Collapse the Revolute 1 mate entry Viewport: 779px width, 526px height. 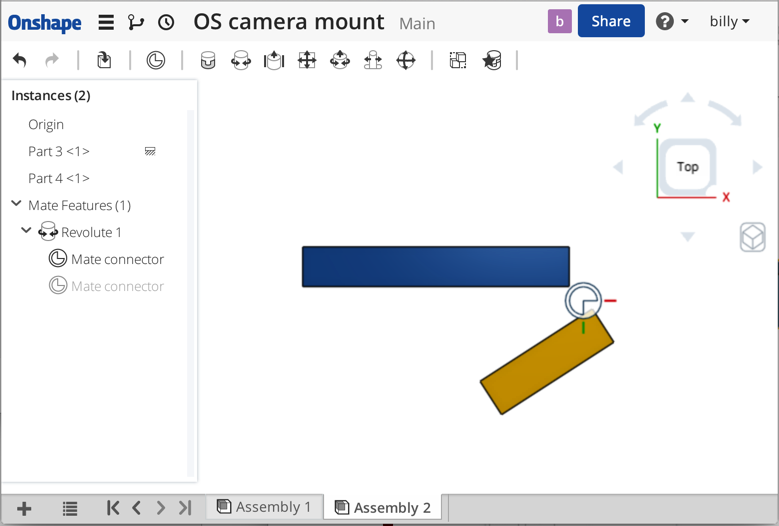[x=26, y=230]
